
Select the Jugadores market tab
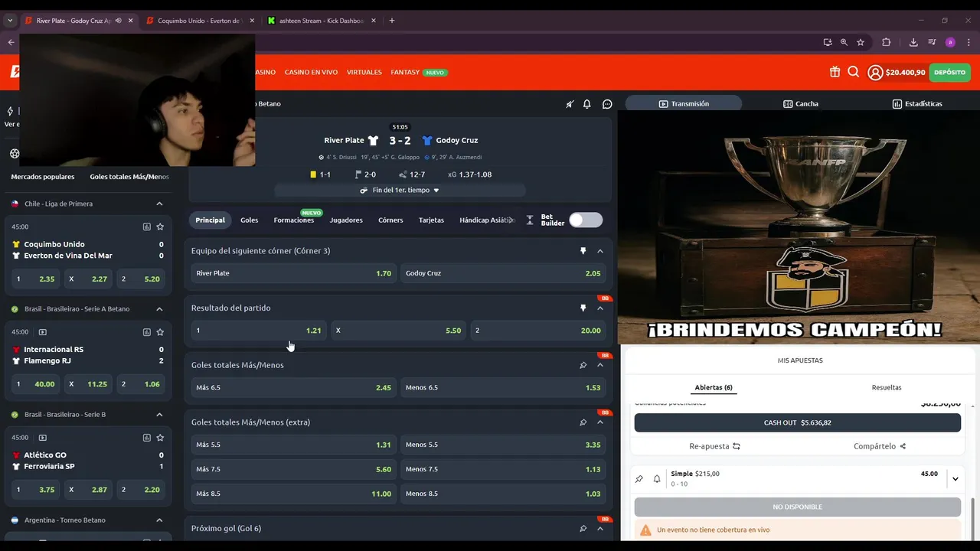tap(346, 220)
